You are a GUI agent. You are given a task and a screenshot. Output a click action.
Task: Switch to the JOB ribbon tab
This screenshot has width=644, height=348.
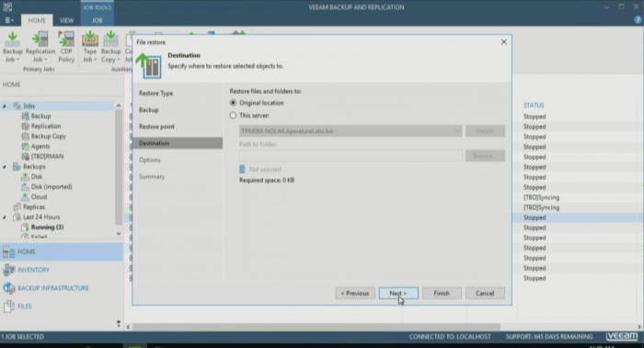pyautogui.click(x=97, y=20)
